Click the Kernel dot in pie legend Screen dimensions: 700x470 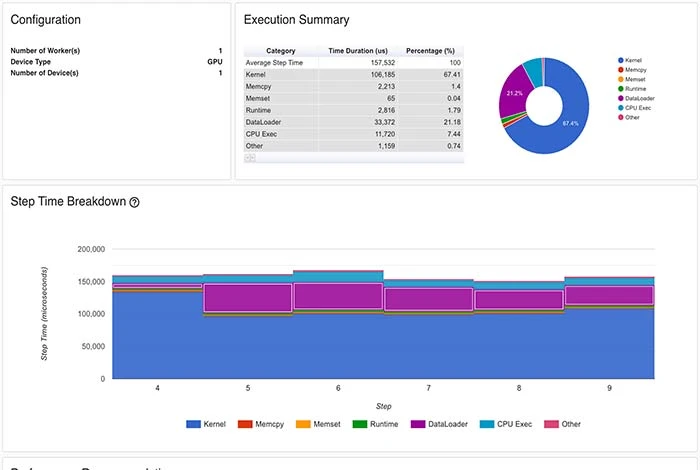(621, 60)
